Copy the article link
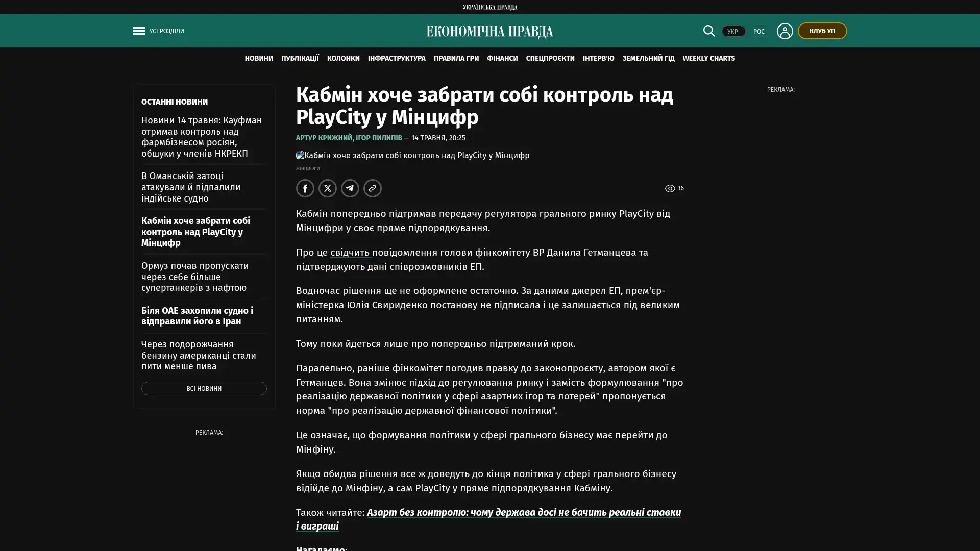This screenshot has width=980, height=551. click(373, 188)
